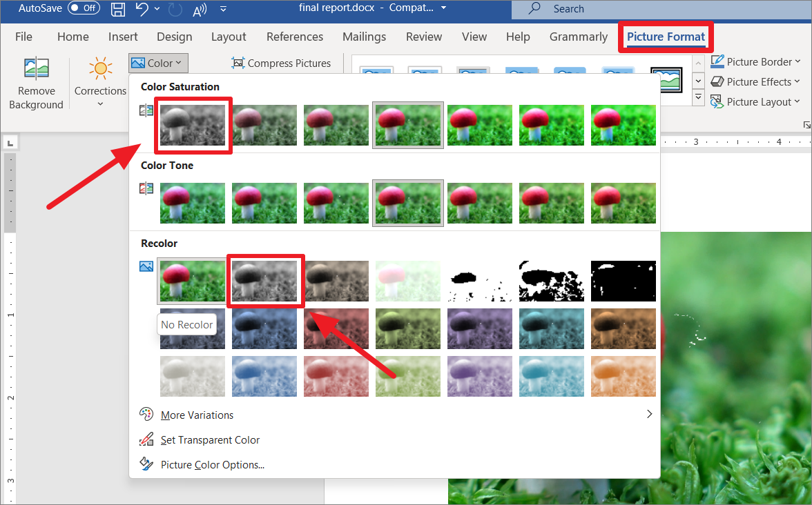Screen dimensions: 812x505
Task: Switch to the Insert tab
Action: (x=123, y=37)
